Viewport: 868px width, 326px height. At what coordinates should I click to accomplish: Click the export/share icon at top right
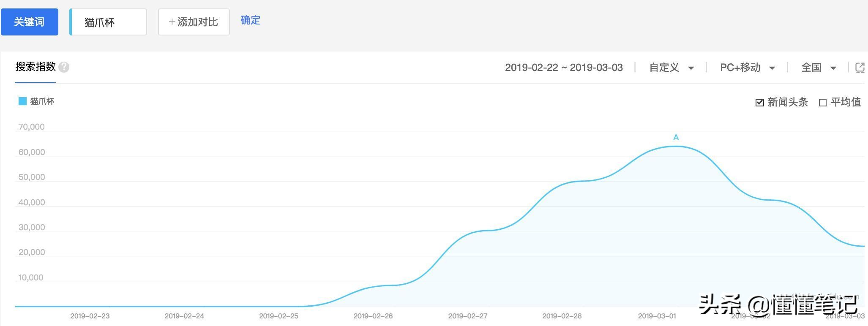point(860,68)
